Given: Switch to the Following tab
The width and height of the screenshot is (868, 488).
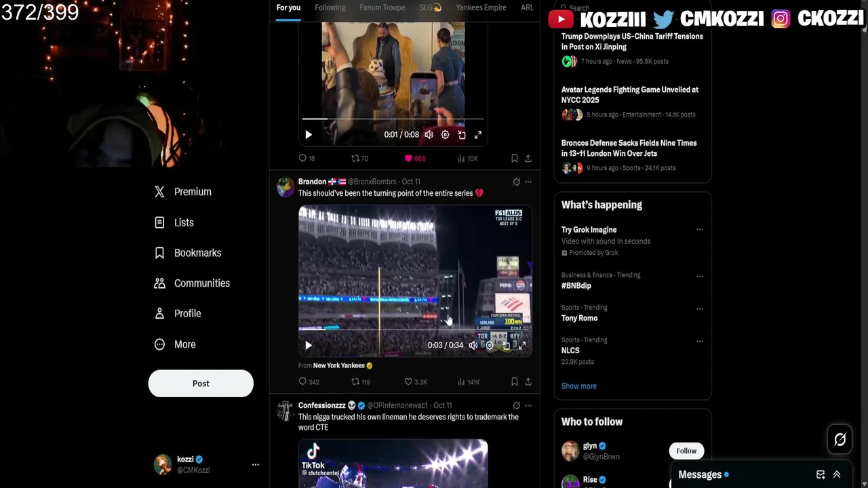Looking at the screenshot, I should [x=330, y=7].
